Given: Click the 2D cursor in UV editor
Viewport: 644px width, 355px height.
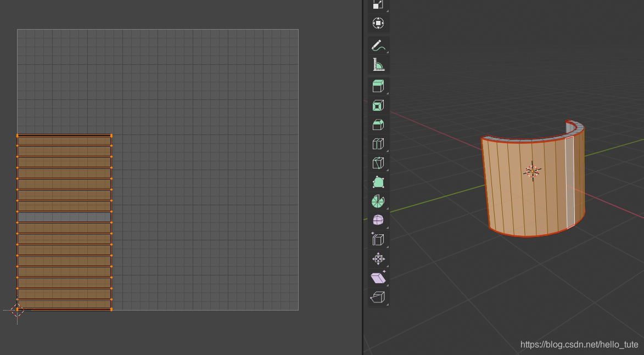Looking at the screenshot, I should tap(17, 310).
